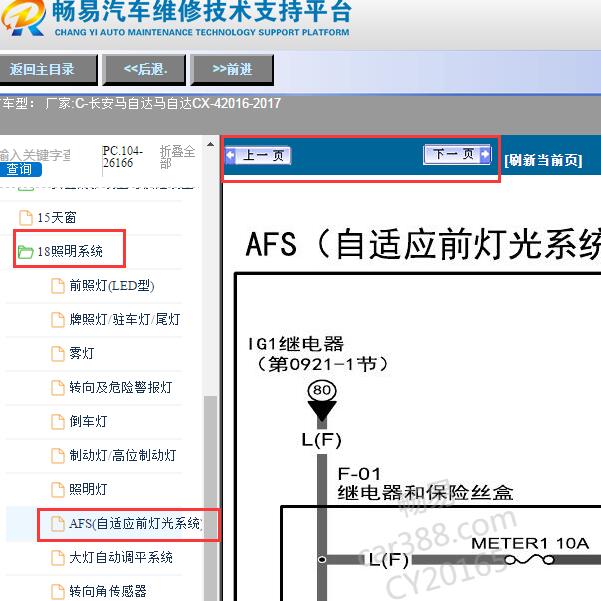
Task: Click the sidebar scroll-up arrow
Action: tap(210, 145)
